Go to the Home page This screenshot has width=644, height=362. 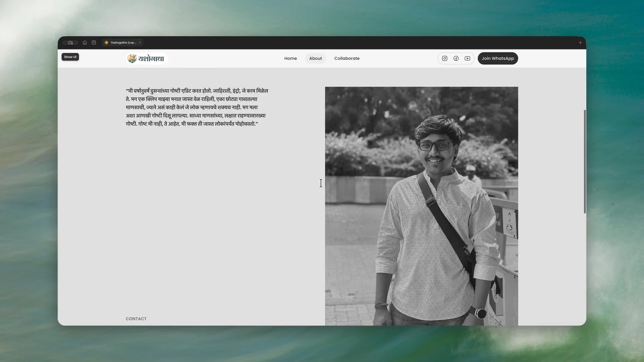click(290, 58)
